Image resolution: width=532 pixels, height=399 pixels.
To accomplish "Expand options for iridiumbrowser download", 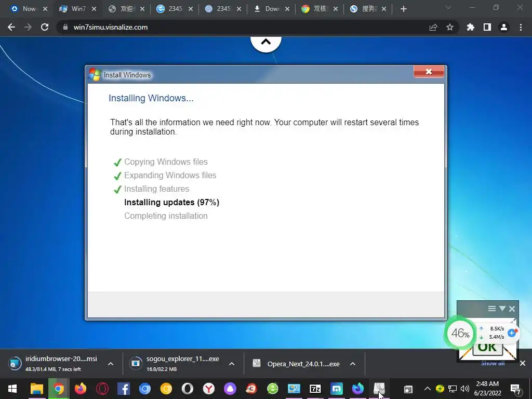I will (111, 364).
